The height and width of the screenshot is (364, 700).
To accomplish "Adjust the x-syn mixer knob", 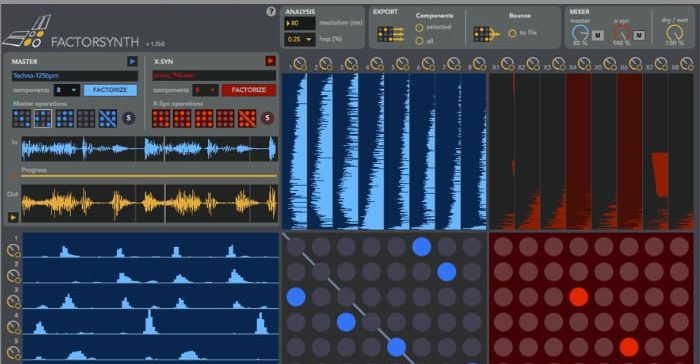I will coord(621,33).
